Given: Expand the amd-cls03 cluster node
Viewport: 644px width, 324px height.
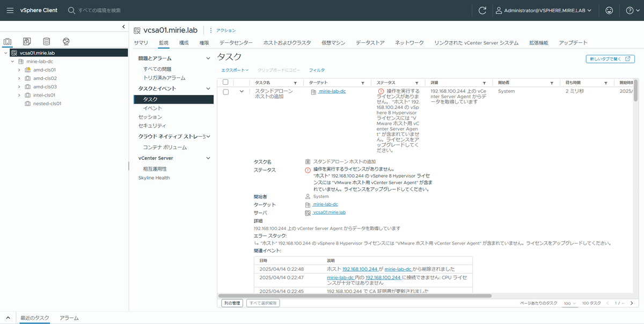Looking at the screenshot, I should 19,86.
